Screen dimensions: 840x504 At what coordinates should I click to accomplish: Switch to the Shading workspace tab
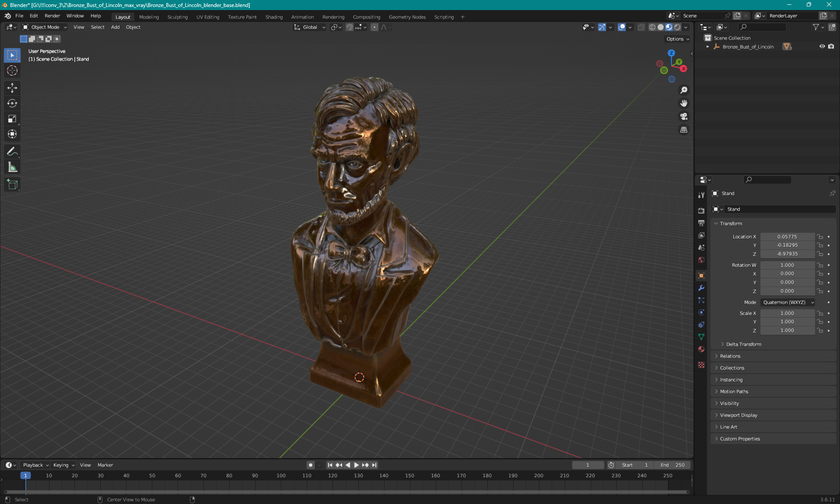pyautogui.click(x=274, y=17)
